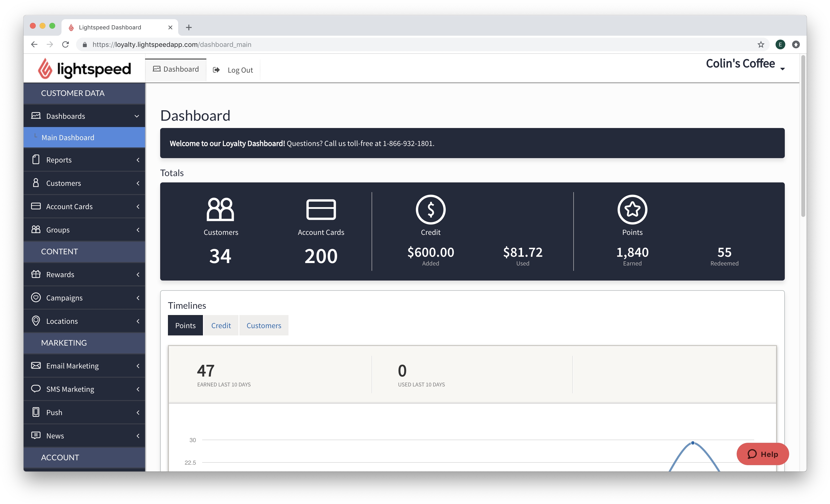Click the Push phone icon

point(36,412)
